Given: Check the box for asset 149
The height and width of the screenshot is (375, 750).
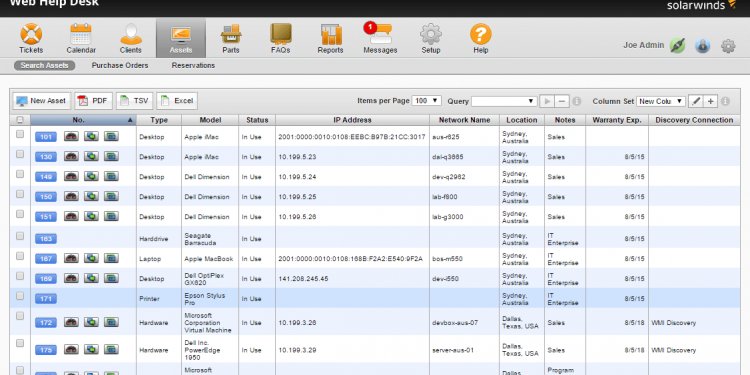Looking at the screenshot, I should 20,174.
